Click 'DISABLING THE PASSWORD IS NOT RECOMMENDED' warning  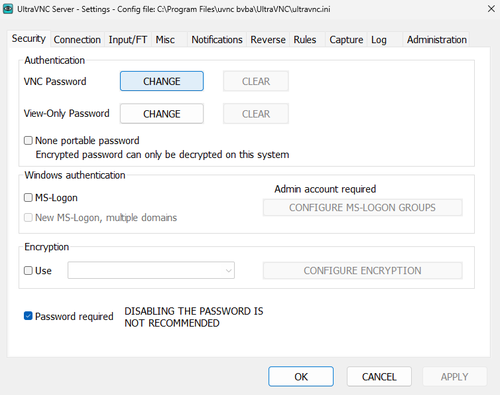(x=194, y=317)
